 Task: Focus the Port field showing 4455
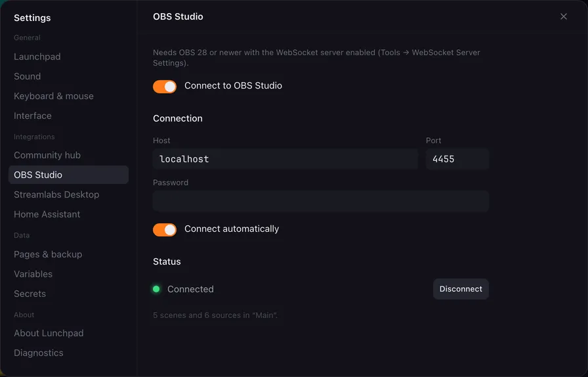click(x=457, y=159)
